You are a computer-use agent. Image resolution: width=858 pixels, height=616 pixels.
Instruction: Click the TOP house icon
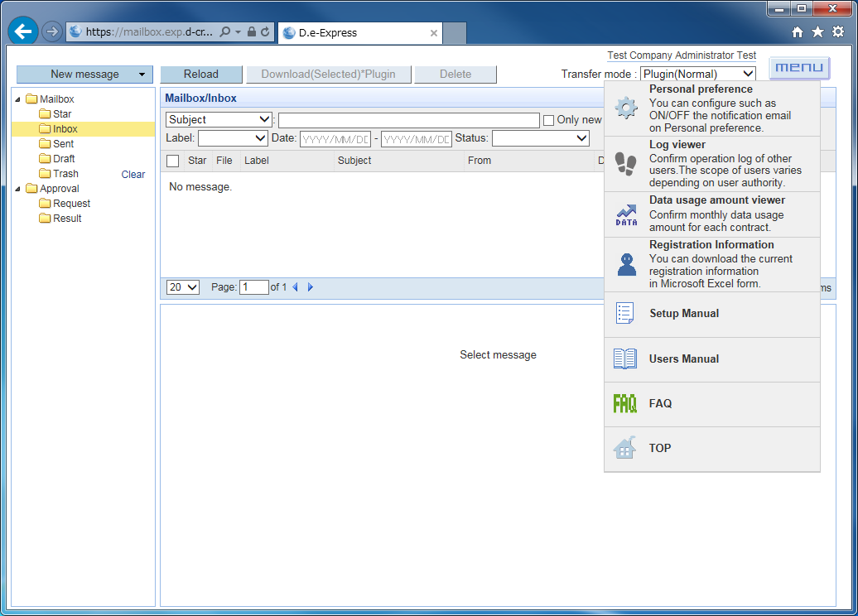click(x=624, y=449)
